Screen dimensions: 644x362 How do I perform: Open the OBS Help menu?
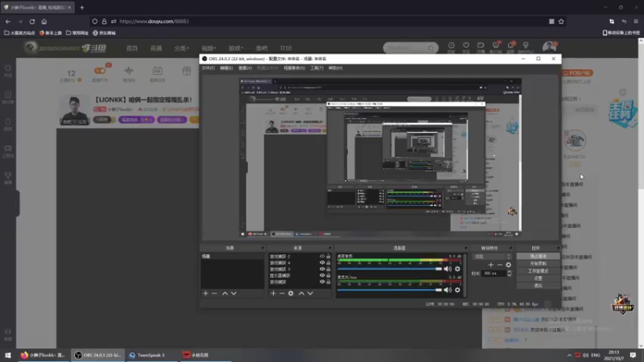click(335, 68)
